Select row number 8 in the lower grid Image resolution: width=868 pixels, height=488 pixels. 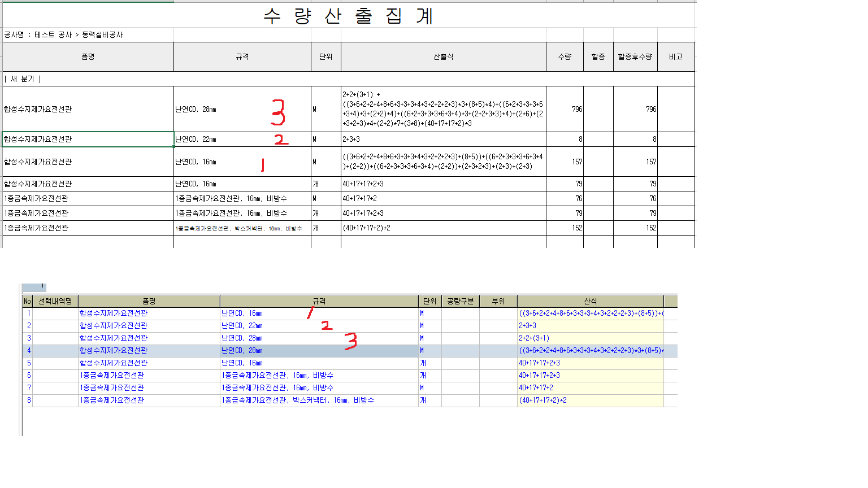(28, 400)
